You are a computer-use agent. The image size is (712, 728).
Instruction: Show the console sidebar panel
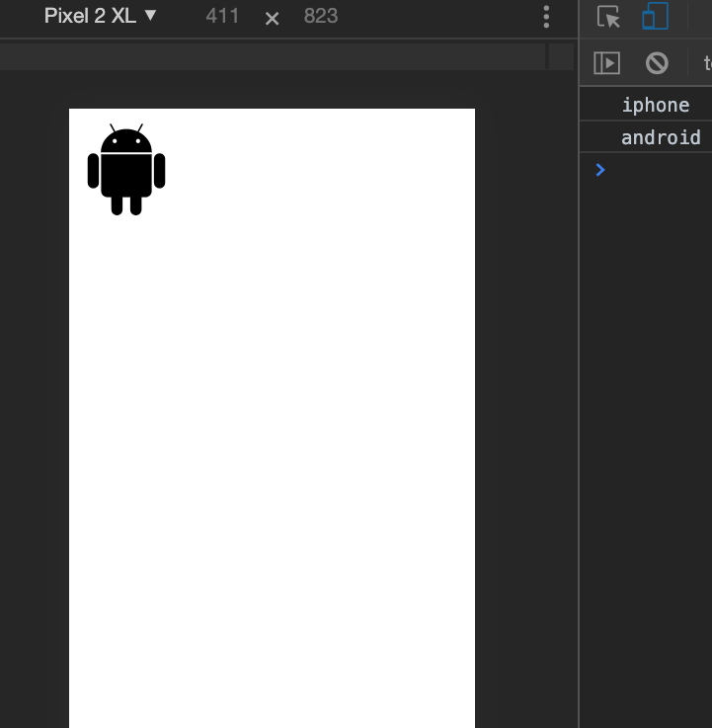[606, 62]
